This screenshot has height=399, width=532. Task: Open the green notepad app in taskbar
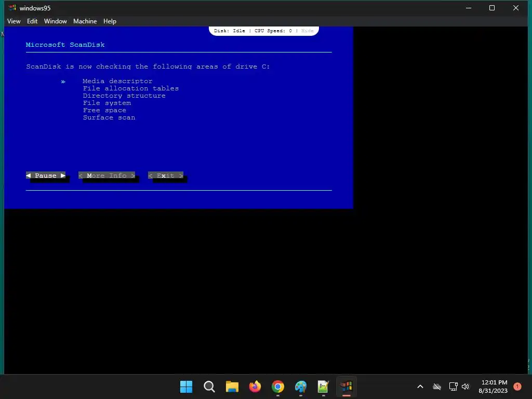pyautogui.click(x=323, y=387)
